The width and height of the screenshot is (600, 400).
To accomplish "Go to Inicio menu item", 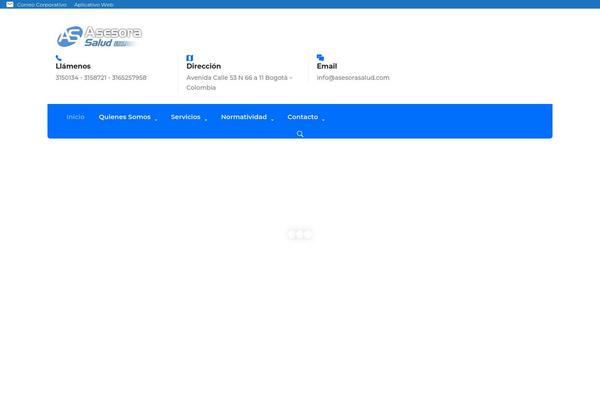I will [75, 117].
